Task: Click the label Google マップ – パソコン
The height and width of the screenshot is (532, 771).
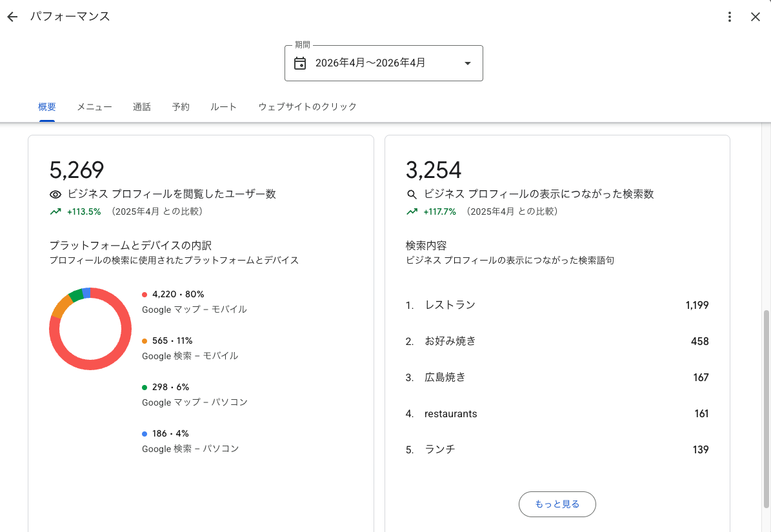Action: click(195, 402)
